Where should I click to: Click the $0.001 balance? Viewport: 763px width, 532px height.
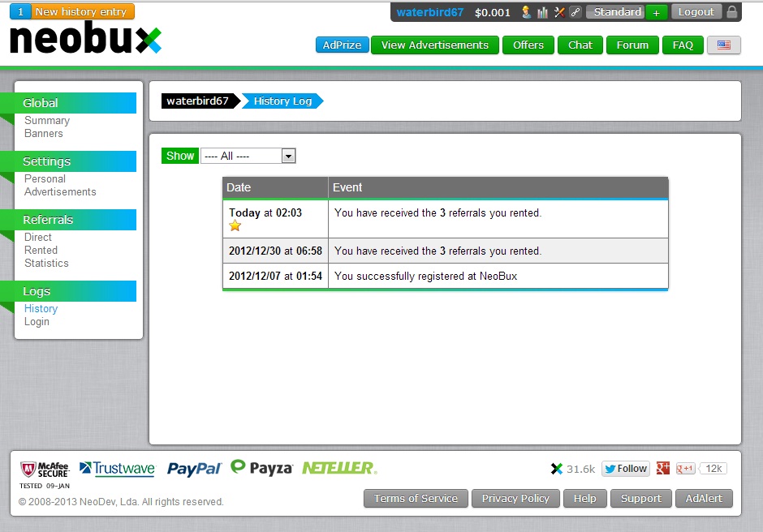tap(493, 12)
